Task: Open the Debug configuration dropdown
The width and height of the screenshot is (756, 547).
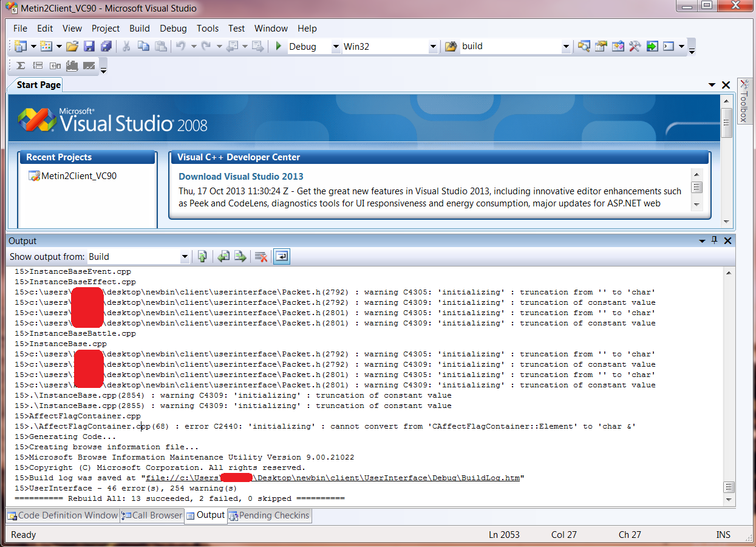Action: (x=336, y=46)
